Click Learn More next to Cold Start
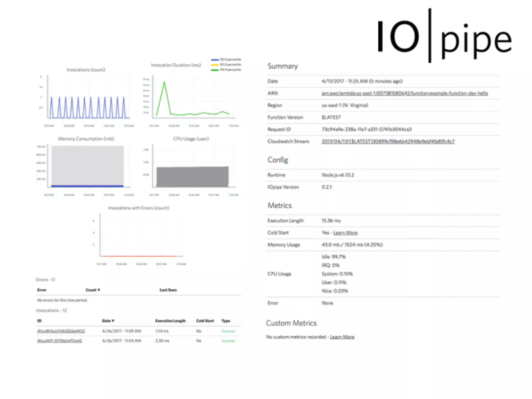Screen dimensions: 532x399 click(x=345, y=233)
